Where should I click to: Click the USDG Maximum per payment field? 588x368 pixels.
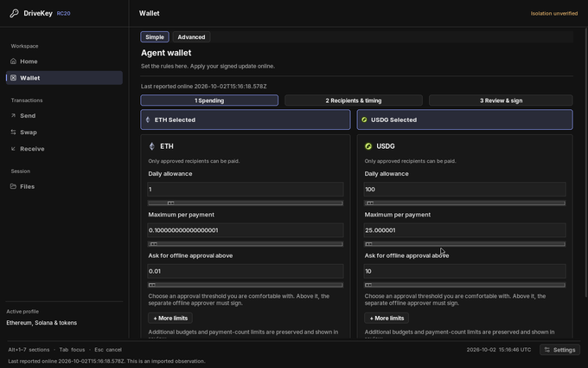[x=464, y=230]
